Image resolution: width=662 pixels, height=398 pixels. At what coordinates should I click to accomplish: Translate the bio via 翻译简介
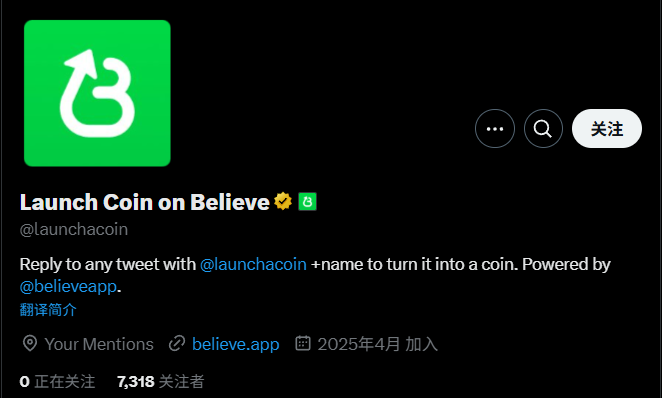click(48, 310)
